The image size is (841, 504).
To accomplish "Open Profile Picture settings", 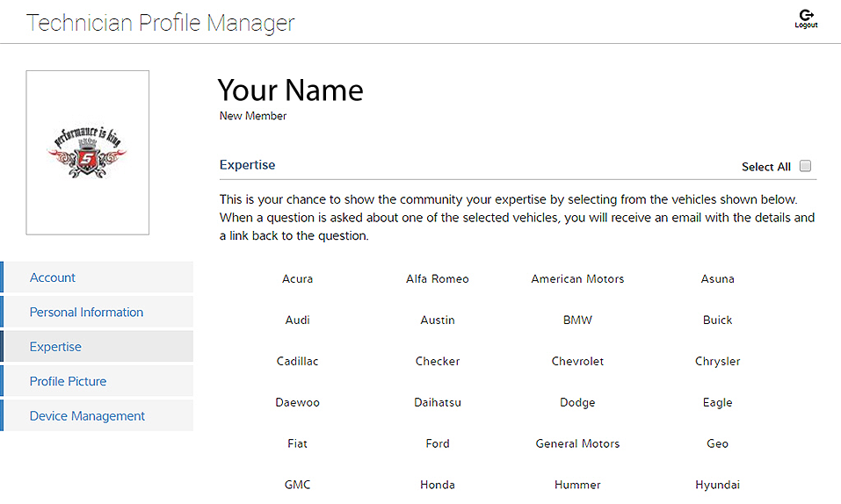I will [68, 381].
